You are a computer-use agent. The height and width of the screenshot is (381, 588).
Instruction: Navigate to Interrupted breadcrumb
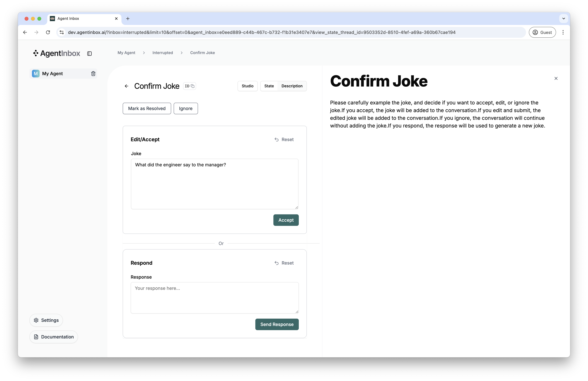click(x=162, y=53)
